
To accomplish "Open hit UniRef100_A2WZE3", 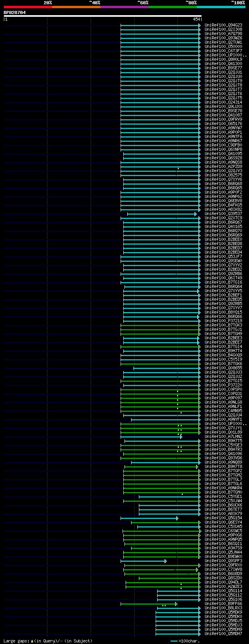I will (223, 587).
